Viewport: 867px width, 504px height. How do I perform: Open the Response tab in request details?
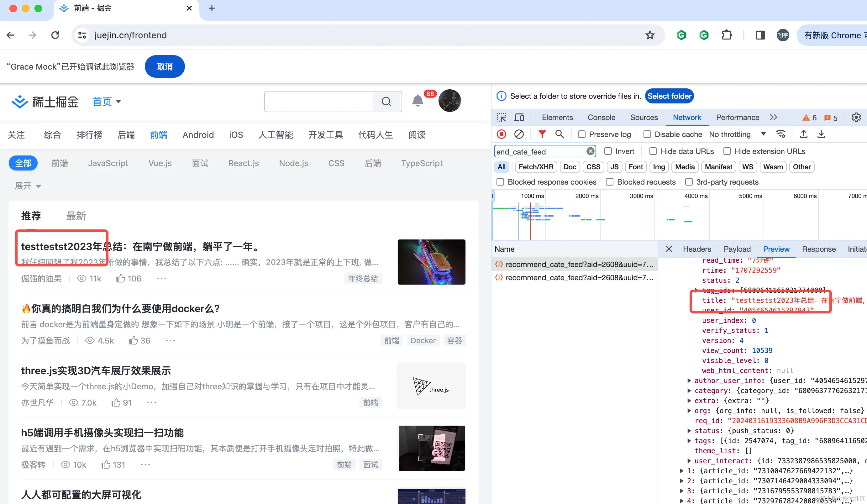coord(818,249)
